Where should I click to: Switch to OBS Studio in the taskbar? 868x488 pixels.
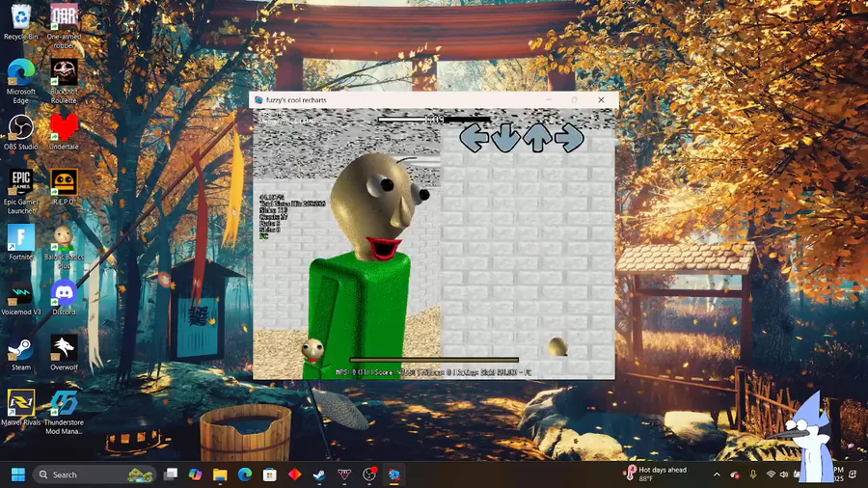pyautogui.click(x=369, y=474)
